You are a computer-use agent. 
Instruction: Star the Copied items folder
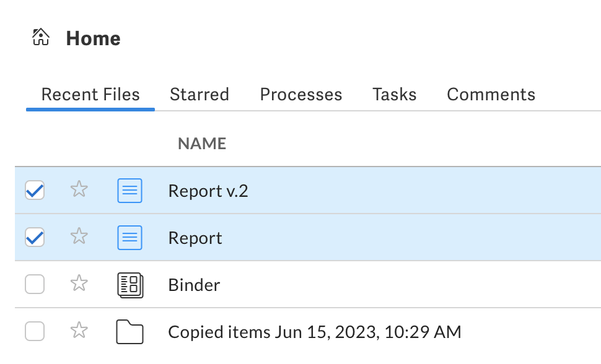pyautogui.click(x=79, y=332)
